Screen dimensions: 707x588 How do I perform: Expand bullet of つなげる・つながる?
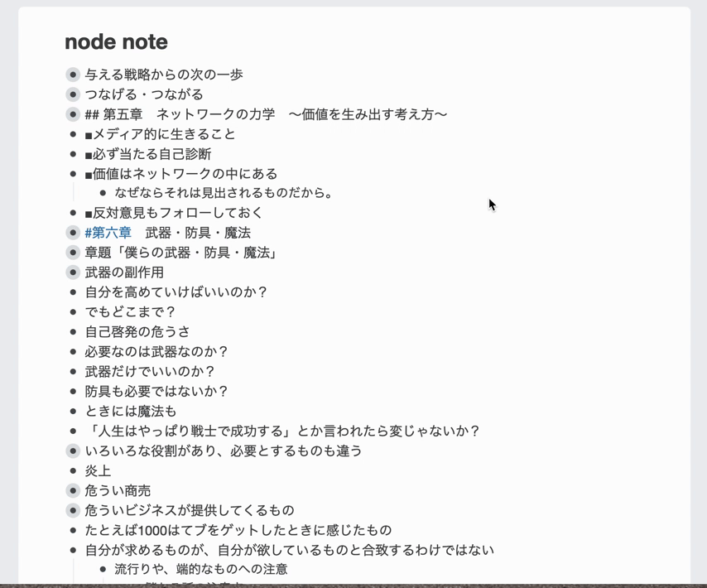click(x=73, y=94)
